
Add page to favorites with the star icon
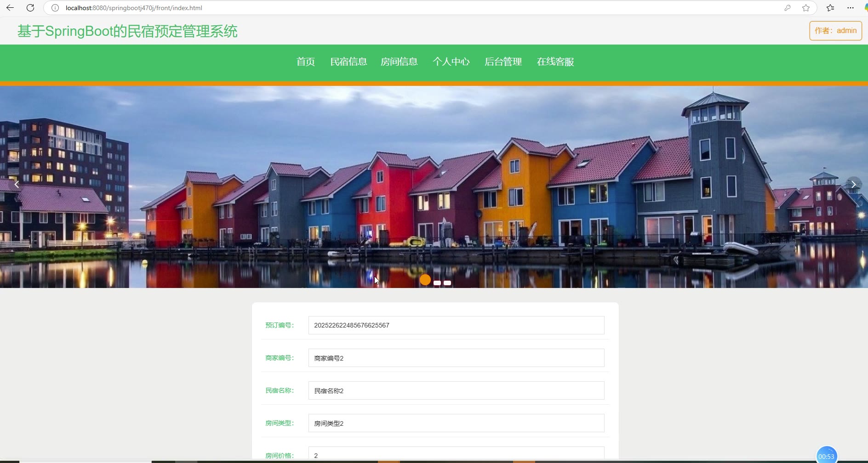806,8
